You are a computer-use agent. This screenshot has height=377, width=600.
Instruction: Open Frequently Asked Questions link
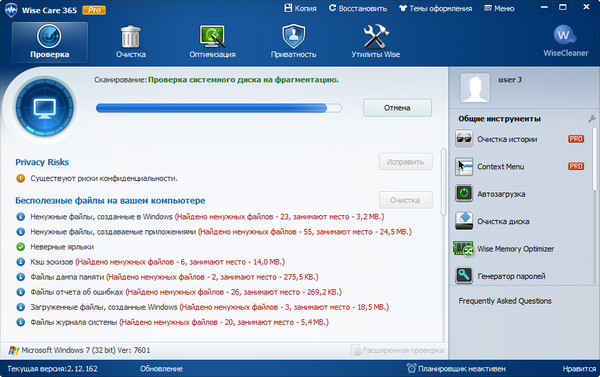505,301
